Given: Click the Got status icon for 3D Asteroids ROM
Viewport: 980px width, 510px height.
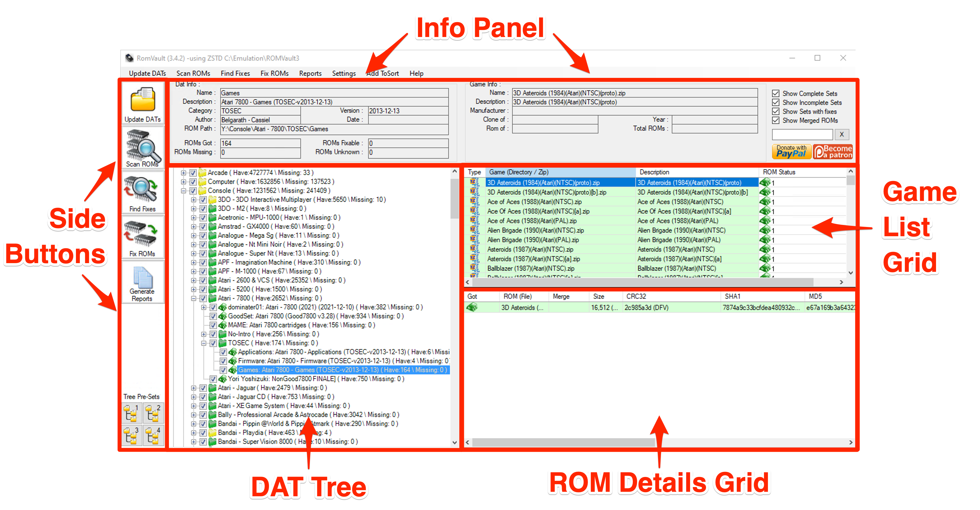Looking at the screenshot, I should 472,307.
